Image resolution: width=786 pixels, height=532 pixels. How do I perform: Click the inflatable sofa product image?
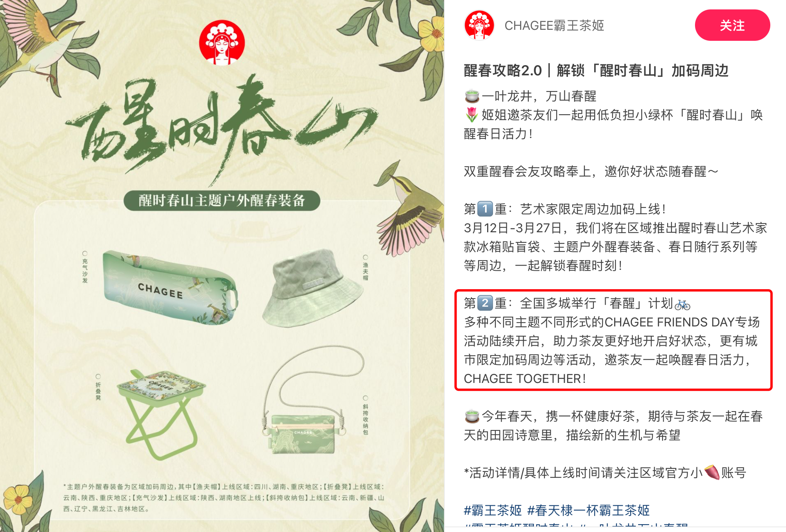point(170,288)
